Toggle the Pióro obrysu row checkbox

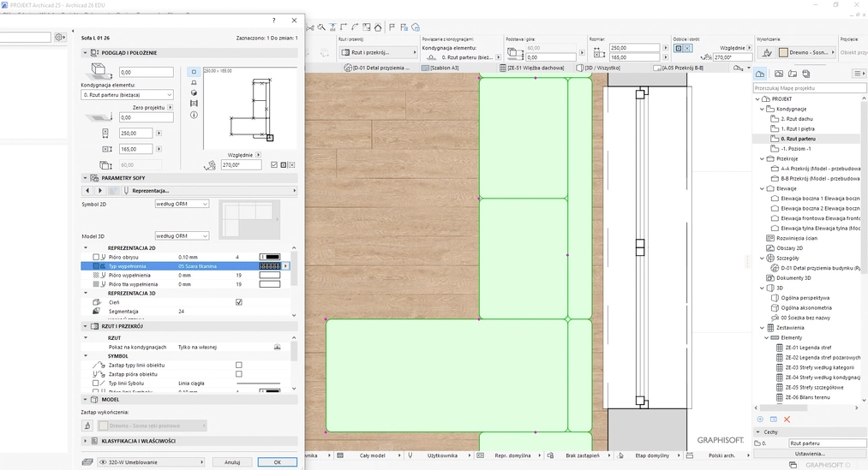96,257
